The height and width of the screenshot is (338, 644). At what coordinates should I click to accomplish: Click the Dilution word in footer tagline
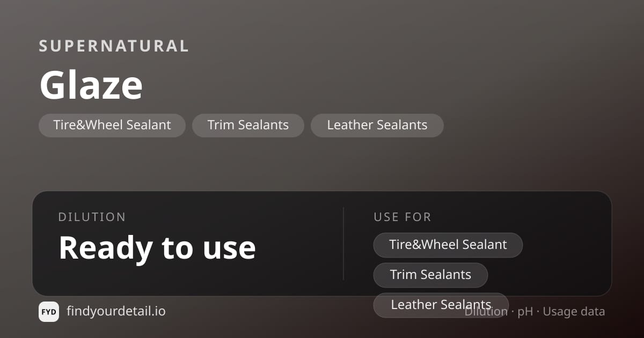(486, 312)
